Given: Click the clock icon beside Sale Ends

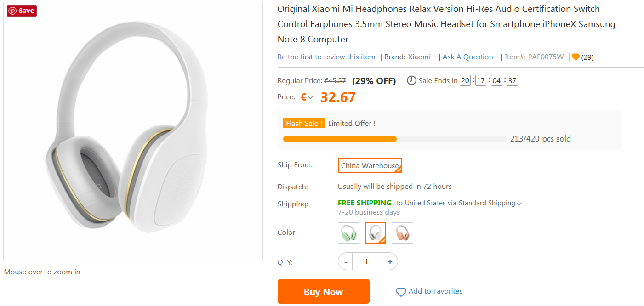Looking at the screenshot, I should pos(411,80).
